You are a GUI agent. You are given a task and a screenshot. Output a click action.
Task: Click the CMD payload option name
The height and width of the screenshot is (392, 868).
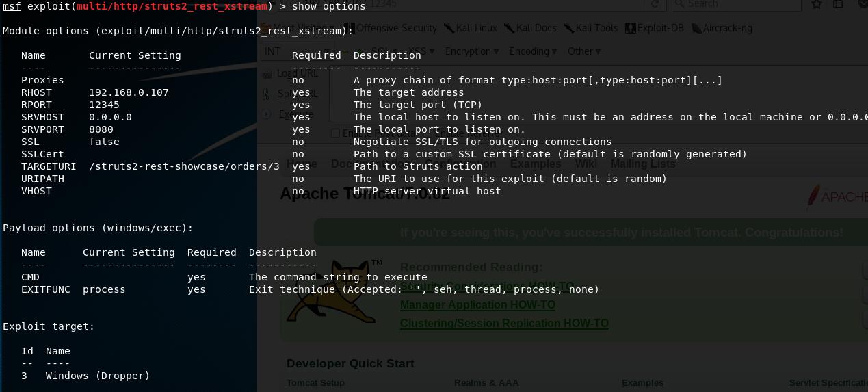coord(30,277)
